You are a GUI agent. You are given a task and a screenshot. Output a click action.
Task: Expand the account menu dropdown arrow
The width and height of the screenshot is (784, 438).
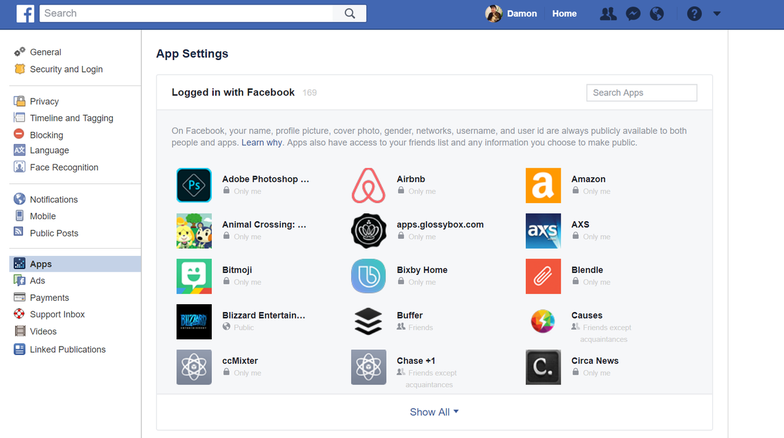click(x=717, y=14)
